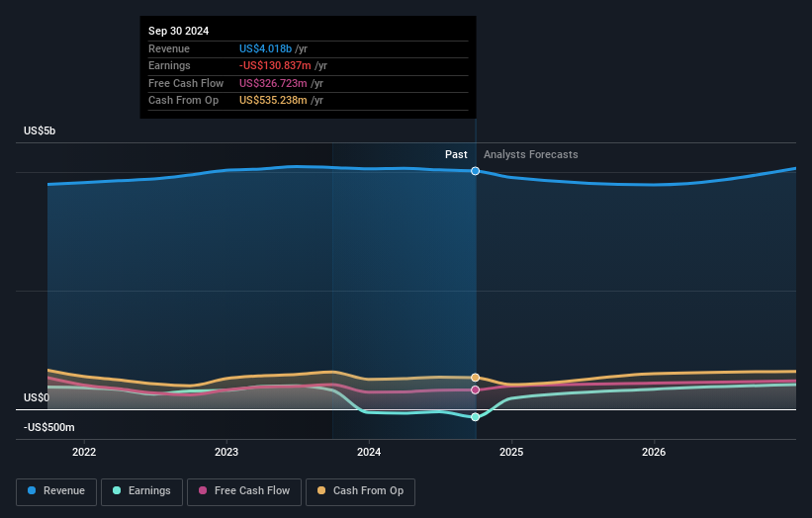
Task: Click the orange Cash From Op data point
Action: point(475,378)
